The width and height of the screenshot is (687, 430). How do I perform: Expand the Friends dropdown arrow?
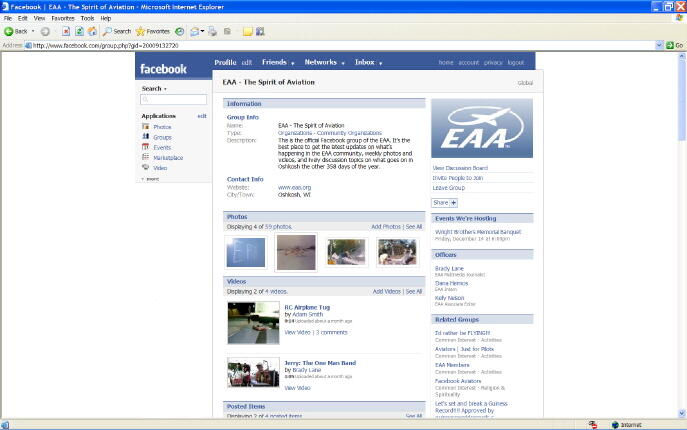click(x=293, y=64)
